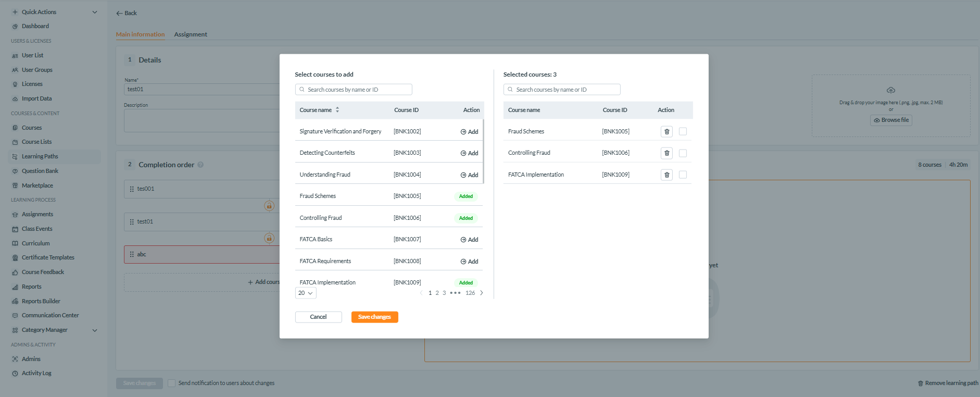
Task: Tick the Controlling Fraud checkbox
Action: [x=683, y=153]
